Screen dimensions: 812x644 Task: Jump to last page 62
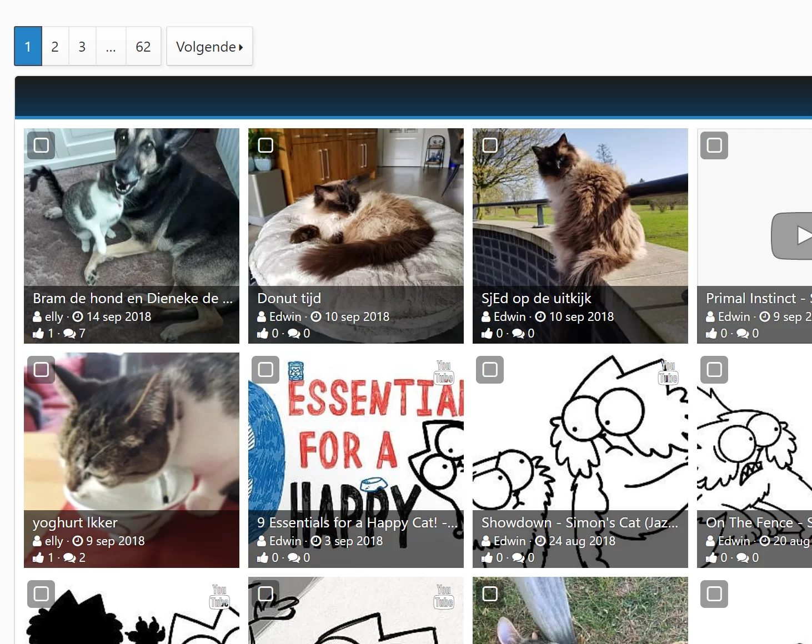143,47
